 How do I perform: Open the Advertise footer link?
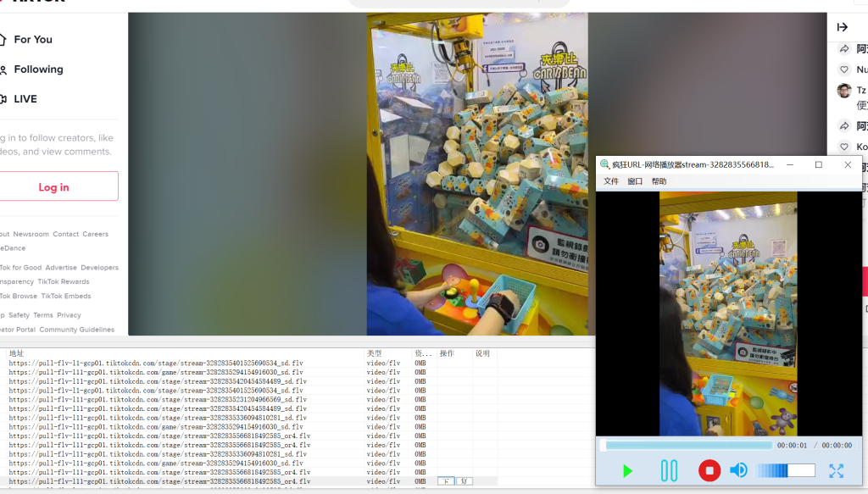[61, 267]
